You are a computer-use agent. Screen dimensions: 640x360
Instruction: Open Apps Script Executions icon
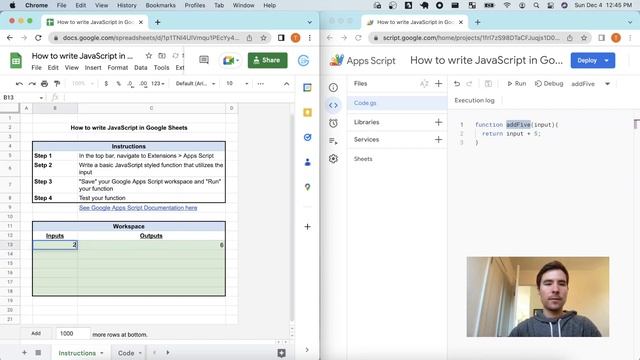tap(333, 141)
